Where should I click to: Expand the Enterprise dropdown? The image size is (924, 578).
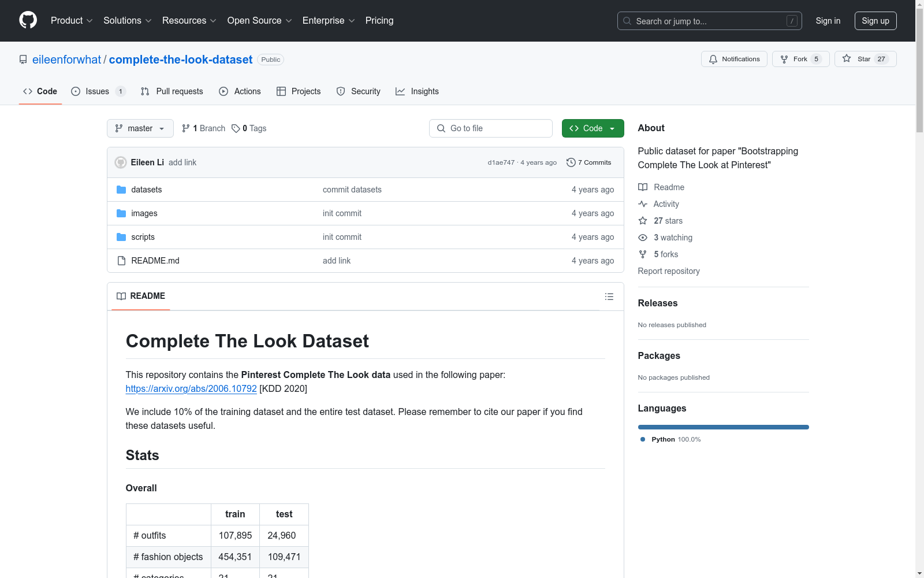(329, 21)
